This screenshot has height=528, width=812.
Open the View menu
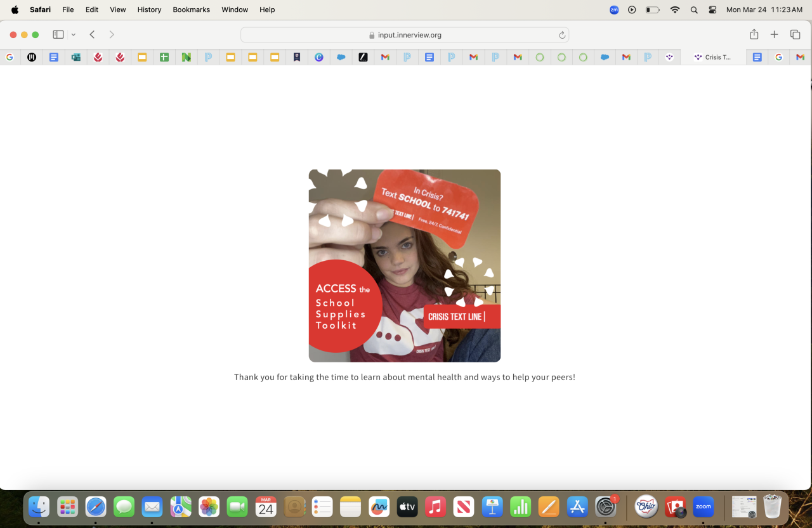pos(118,10)
